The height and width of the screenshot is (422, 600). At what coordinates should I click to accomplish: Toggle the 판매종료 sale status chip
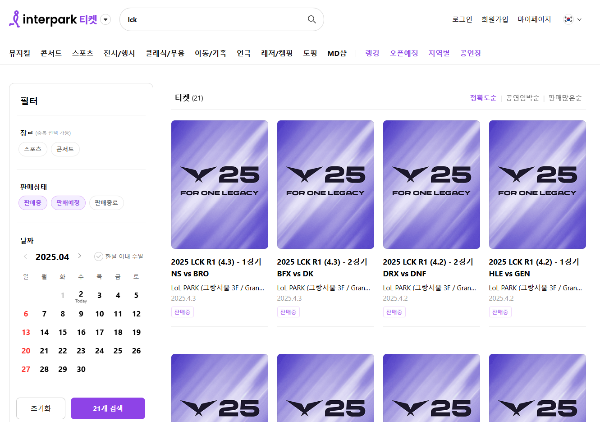tap(106, 203)
